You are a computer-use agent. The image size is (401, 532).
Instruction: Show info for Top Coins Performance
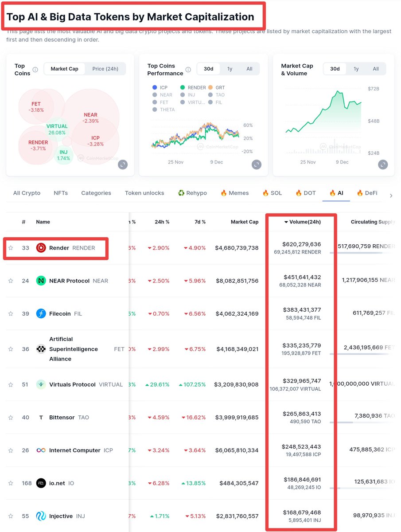pos(188,70)
